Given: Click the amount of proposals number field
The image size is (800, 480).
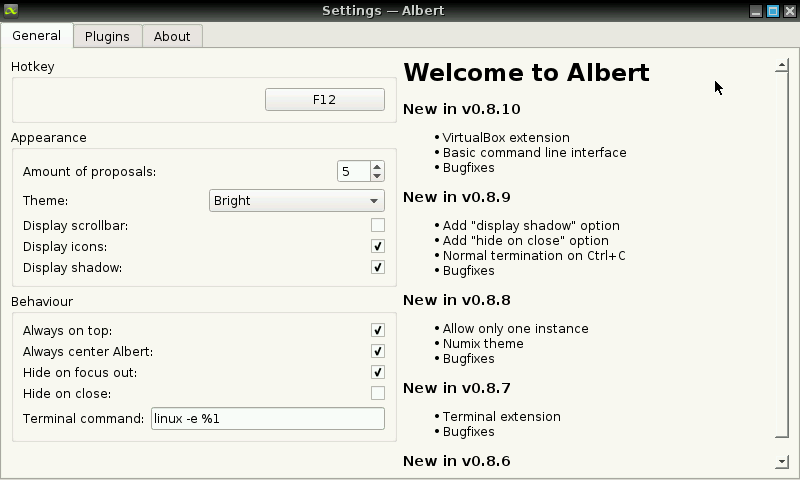Looking at the screenshot, I should [x=354, y=171].
